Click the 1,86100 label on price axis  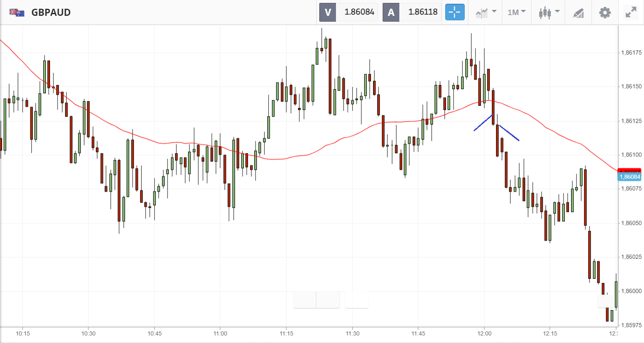631,155
